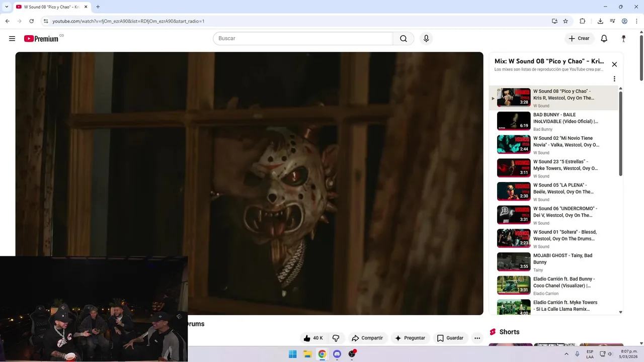
Task: Focus the Buscar search field
Action: [303, 39]
